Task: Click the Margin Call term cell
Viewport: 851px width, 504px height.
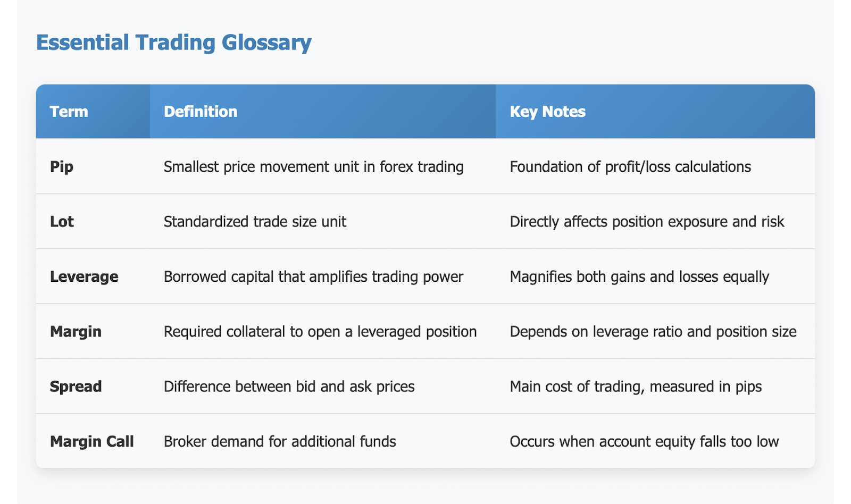Action: pos(93,441)
